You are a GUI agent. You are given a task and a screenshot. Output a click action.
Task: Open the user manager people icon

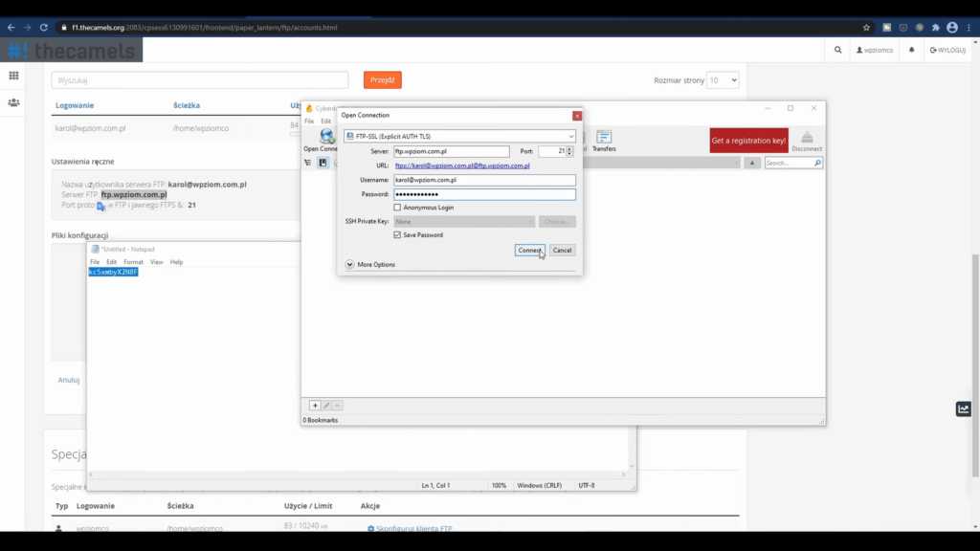13,102
